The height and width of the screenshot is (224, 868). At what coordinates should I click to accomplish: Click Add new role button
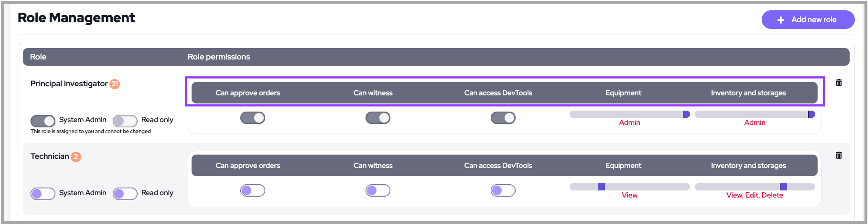(808, 20)
